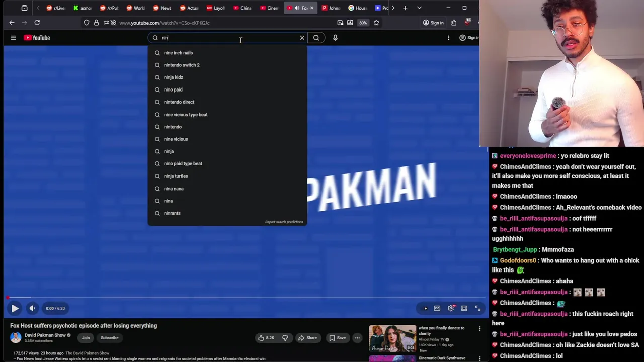Enter full screen mode
Viewport: 644px width, 362px height.
click(477, 308)
